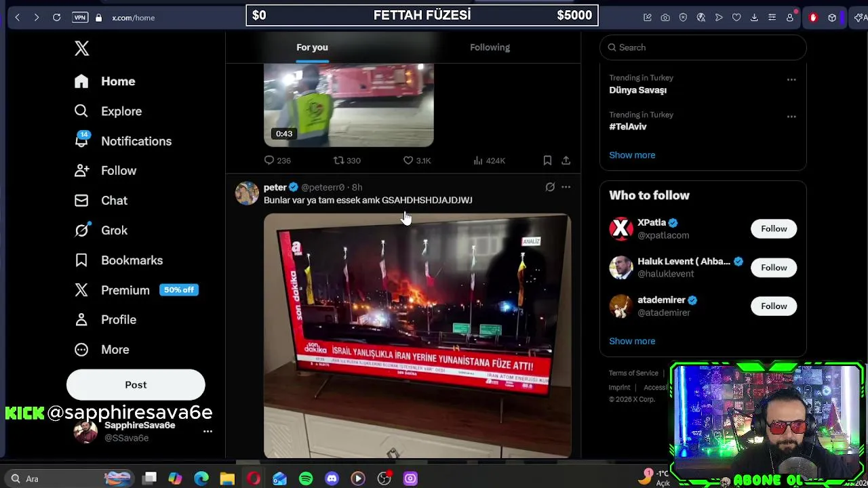Viewport: 868px width, 488px height.
Task: Click the X logo in sidebar
Action: 81,48
